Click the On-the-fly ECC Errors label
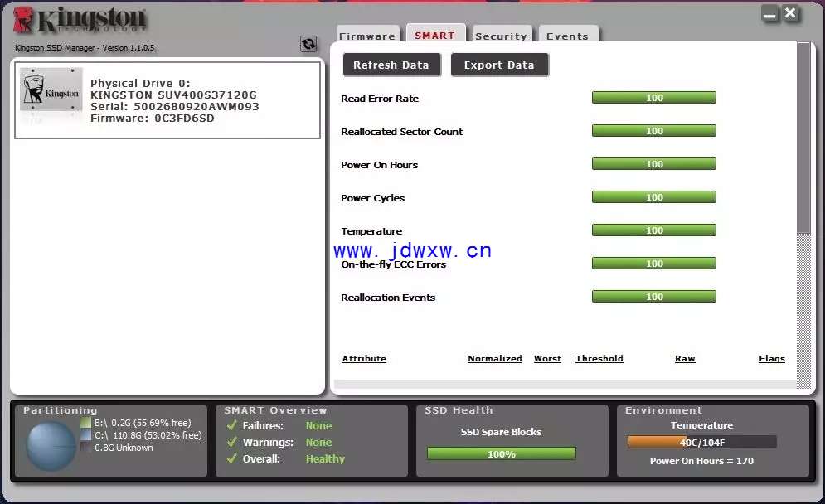The width and height of the screenshot is (825, 504). pos(394,264)
